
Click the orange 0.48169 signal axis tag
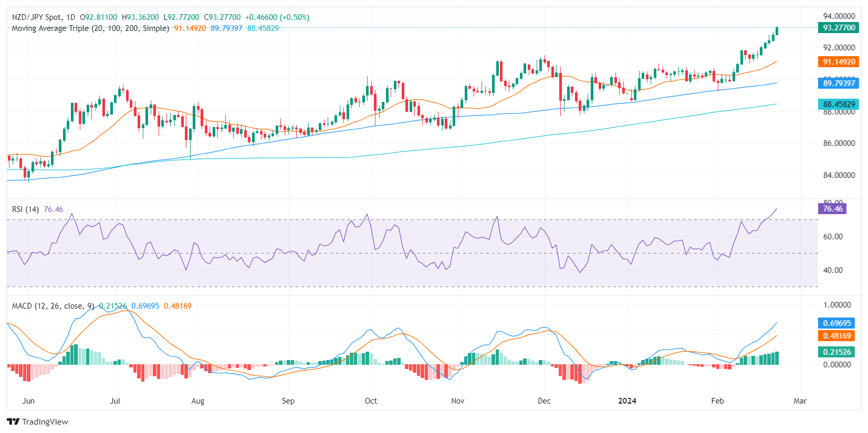(836, 336)
